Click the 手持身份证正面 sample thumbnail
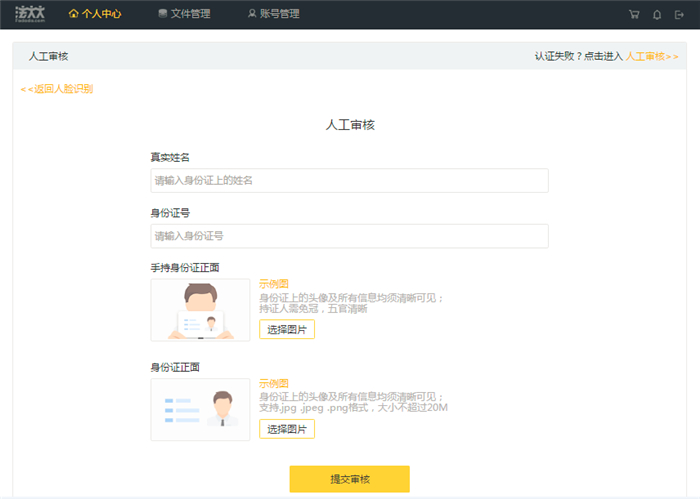The height and width of the screenshot is (499, 700). 200,310
